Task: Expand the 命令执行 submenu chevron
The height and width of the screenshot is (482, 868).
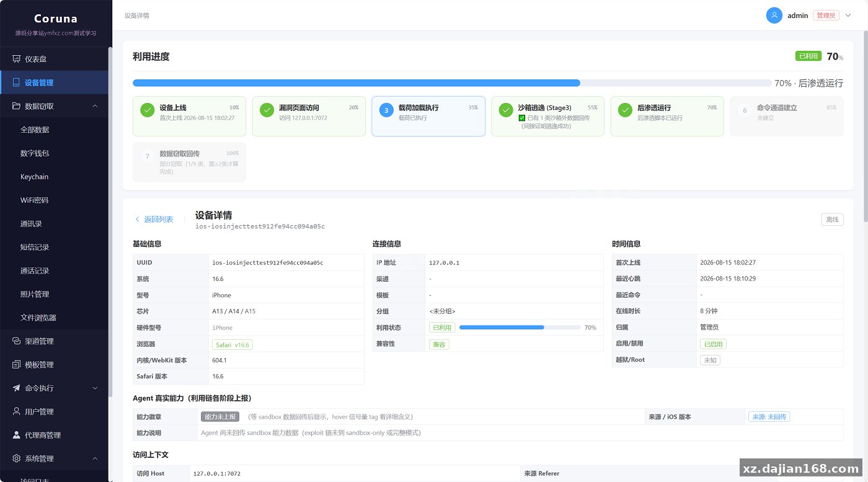Action: click(95, 388)
